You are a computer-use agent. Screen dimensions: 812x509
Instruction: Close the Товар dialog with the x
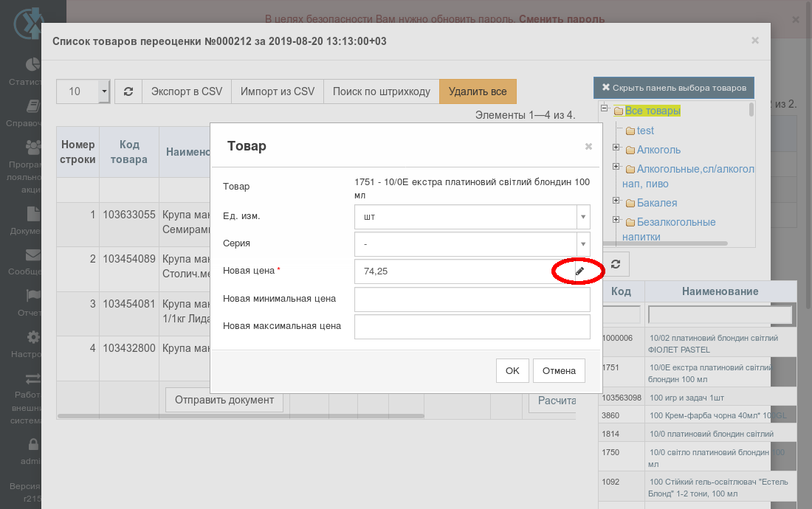(x=588, y=146)
